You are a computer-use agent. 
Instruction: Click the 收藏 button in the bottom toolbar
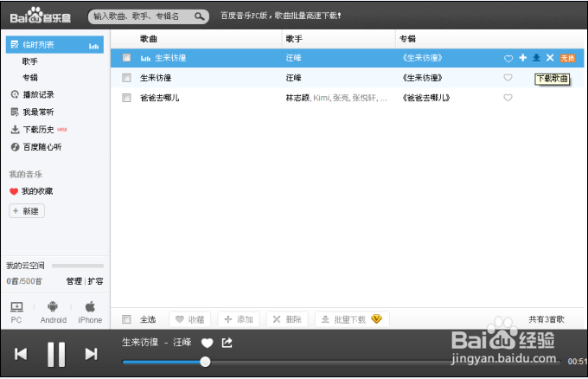[189, 319]
